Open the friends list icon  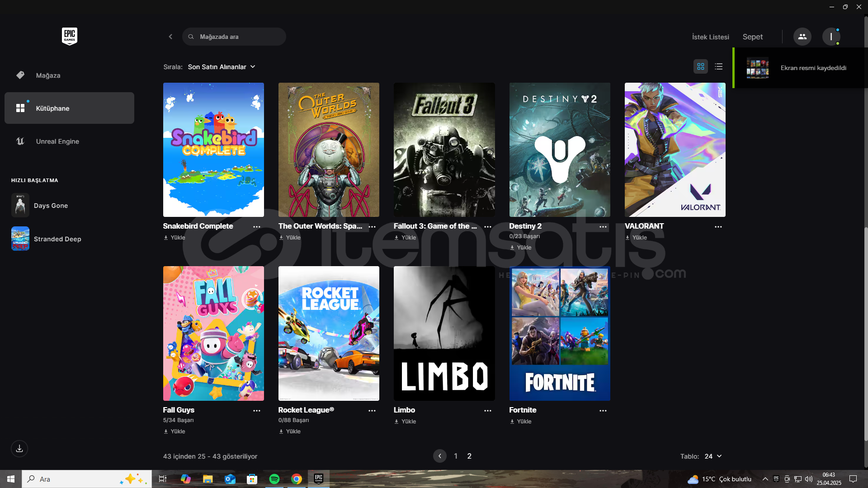pyautogui.click(x=802, y=37)
